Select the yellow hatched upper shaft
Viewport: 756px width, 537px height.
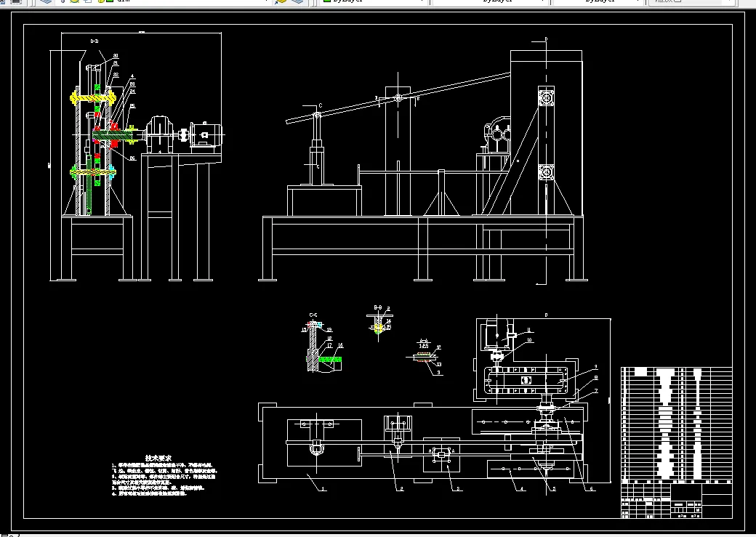tap(93, 98)
